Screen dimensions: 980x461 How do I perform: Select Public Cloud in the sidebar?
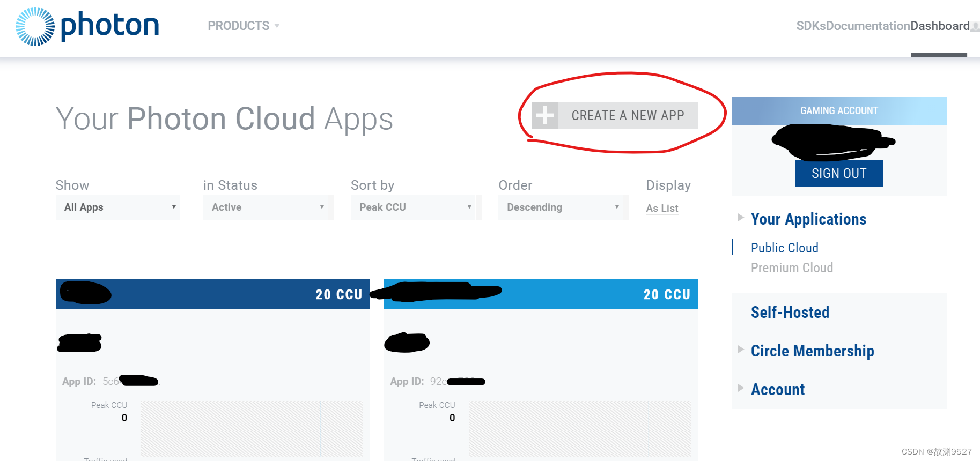785,248
